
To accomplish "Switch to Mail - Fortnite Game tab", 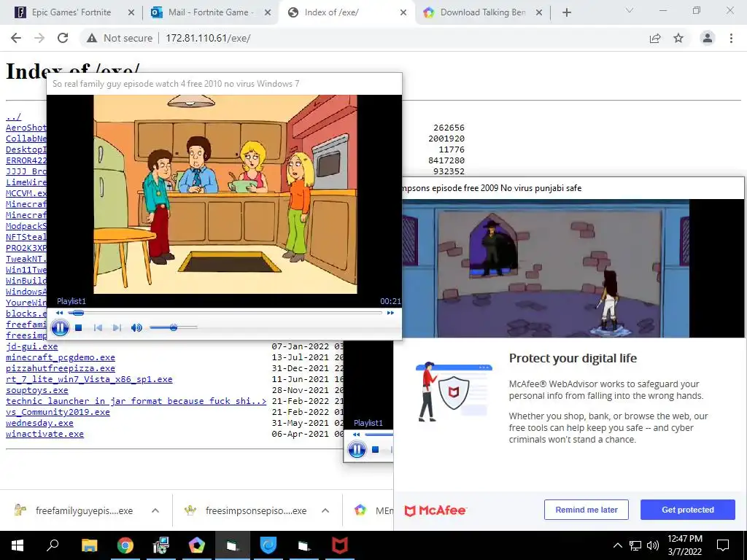I will pos(211,12).
